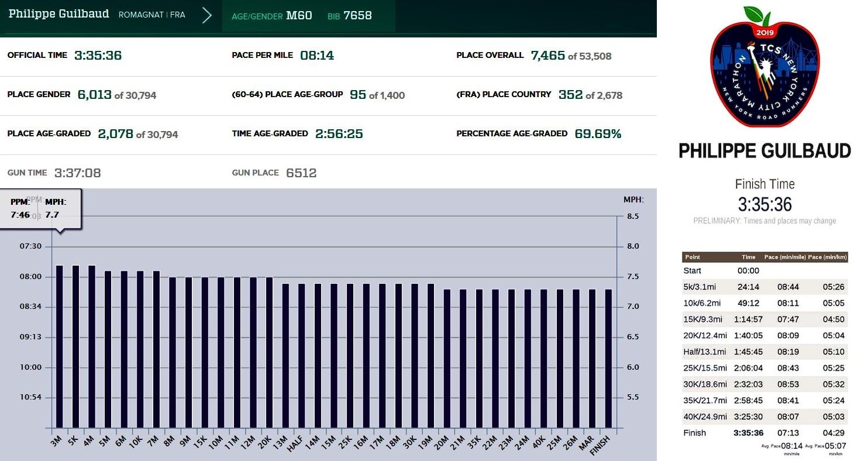Select the 10K bar in the pace chart
The height and width of the screenshot is (461, 868).
click(140, 349)
